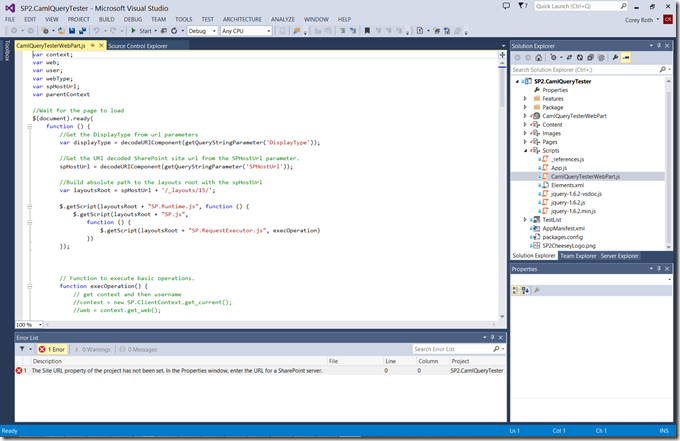The width and height of the screenshot is (680, 441).
Task: Open the Toolbox side panel
Action: click(x=7, y=51)
